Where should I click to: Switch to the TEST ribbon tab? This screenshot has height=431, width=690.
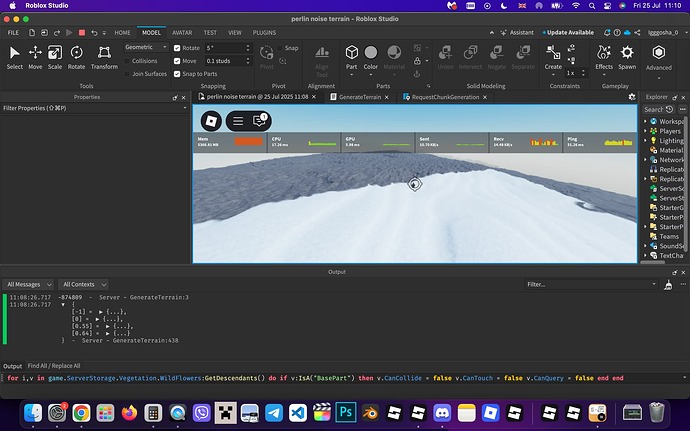(210, 33)
